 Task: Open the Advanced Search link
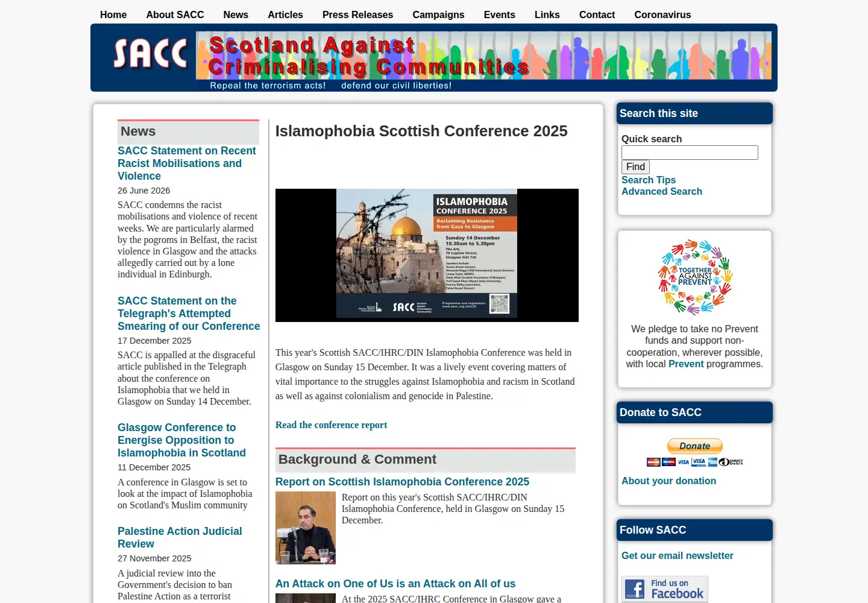click(x=662, y=191)
